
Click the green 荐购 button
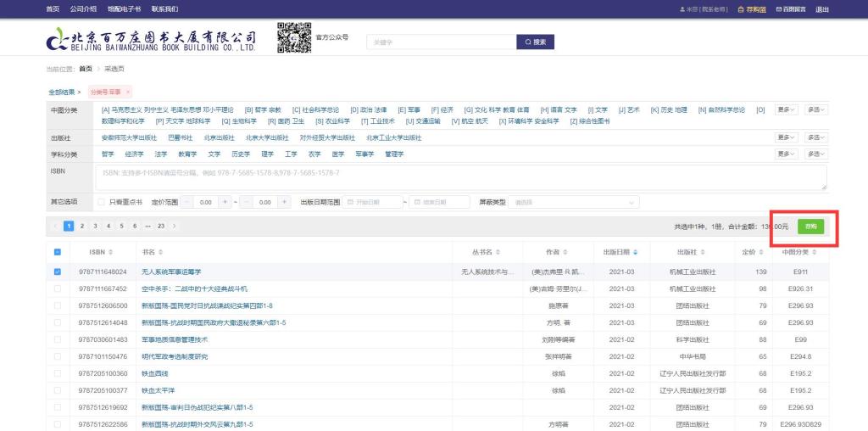click(x=810, y=227)
